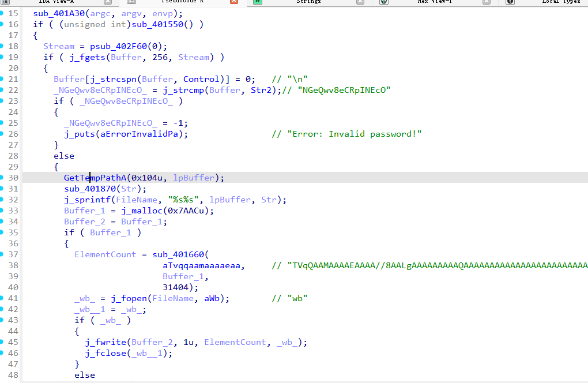Click the j_strcmp function call
Image resolution: width=588 pixels, height=383 pixels.
pyautogui.click(x=183, y=90)
